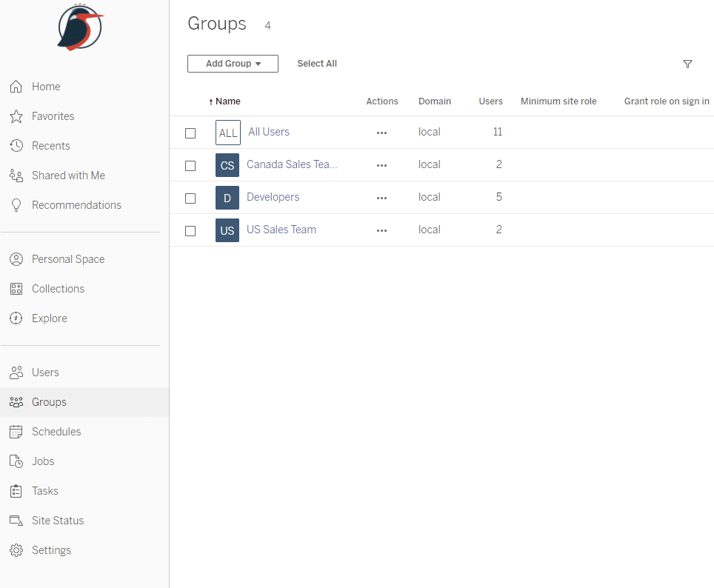Open actions ellipsis for Developers
This screenshot has height=588, width=714.
click(381, 198)
